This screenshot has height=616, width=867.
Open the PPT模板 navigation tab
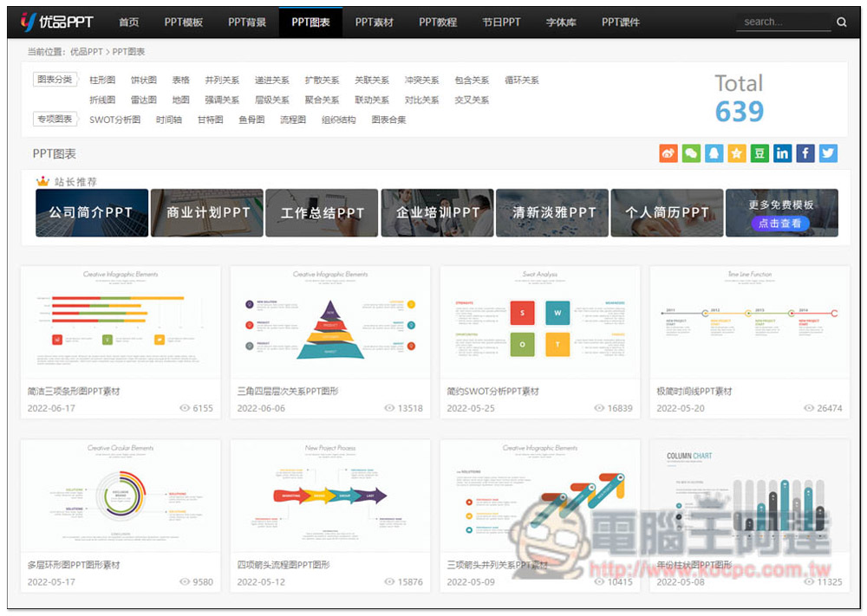pos(184,23)
